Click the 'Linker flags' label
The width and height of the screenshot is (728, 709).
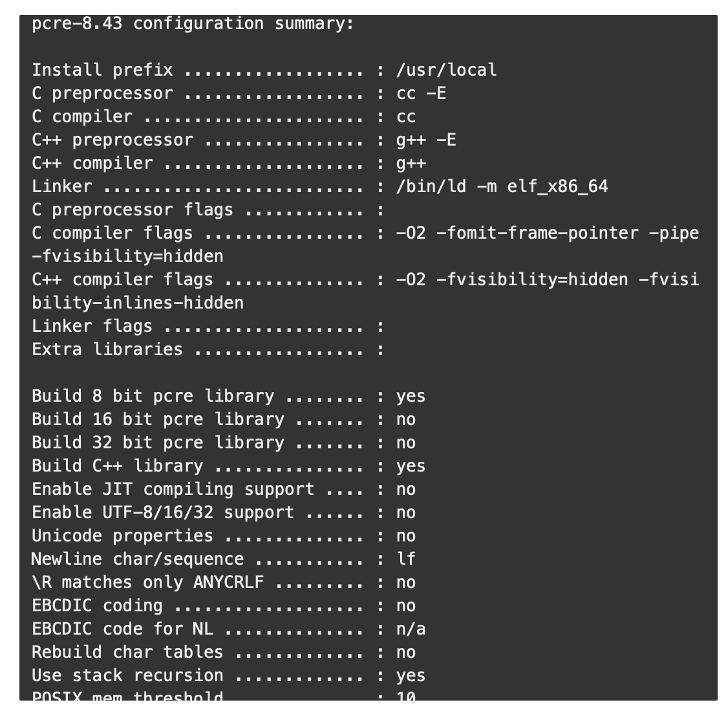coord(92,326)
